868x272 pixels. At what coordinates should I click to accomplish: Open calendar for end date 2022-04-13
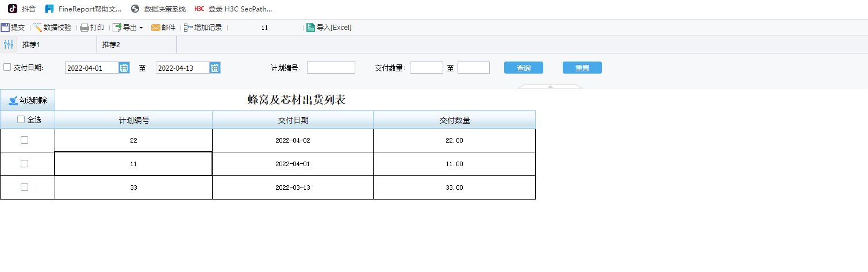215,68
